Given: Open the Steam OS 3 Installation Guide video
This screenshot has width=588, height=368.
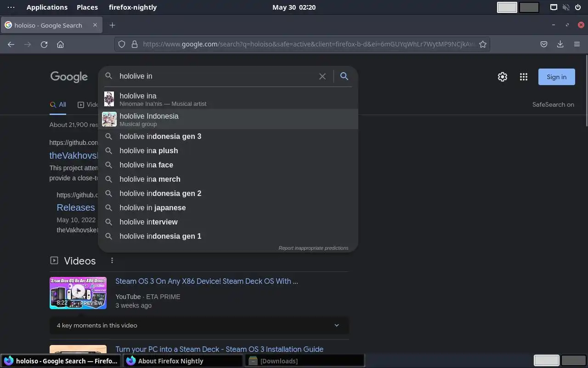Looking at the screenshot, I should 219,349.
